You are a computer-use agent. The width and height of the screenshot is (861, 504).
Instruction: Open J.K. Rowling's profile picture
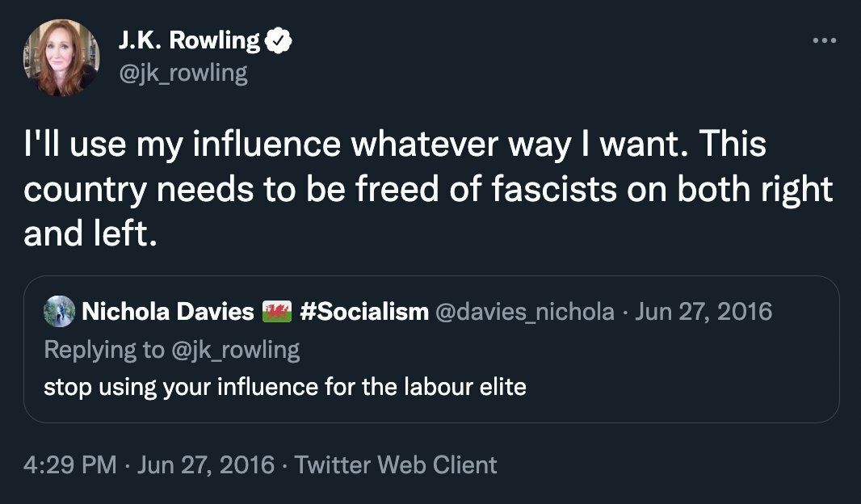[61, 58]
